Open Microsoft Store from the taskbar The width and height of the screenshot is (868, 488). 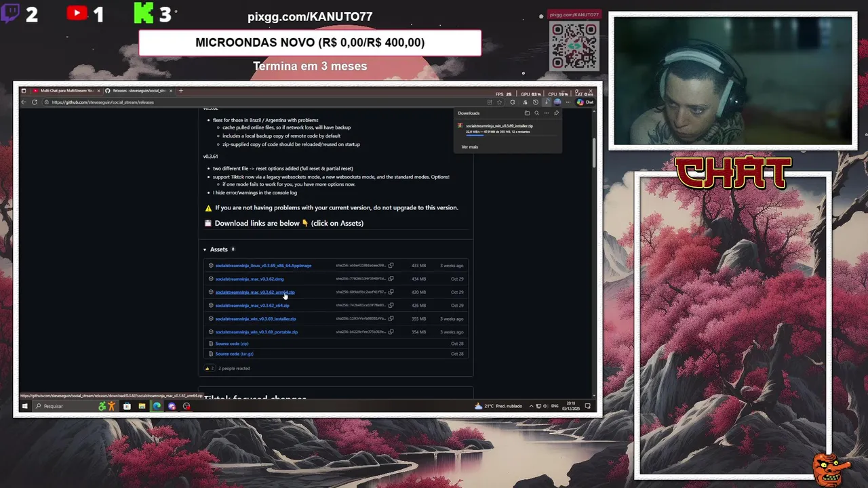(x=127, y=406)
